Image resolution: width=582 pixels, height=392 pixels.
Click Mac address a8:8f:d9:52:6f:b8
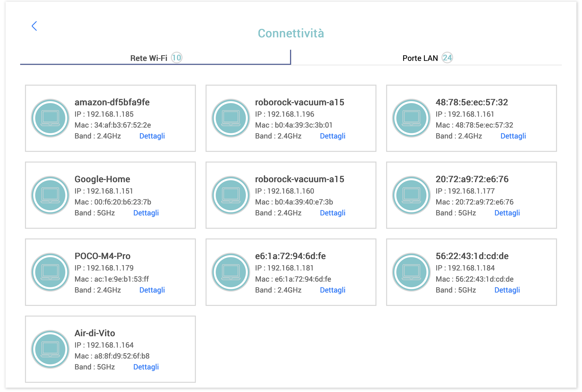click(x=122, y=356)
